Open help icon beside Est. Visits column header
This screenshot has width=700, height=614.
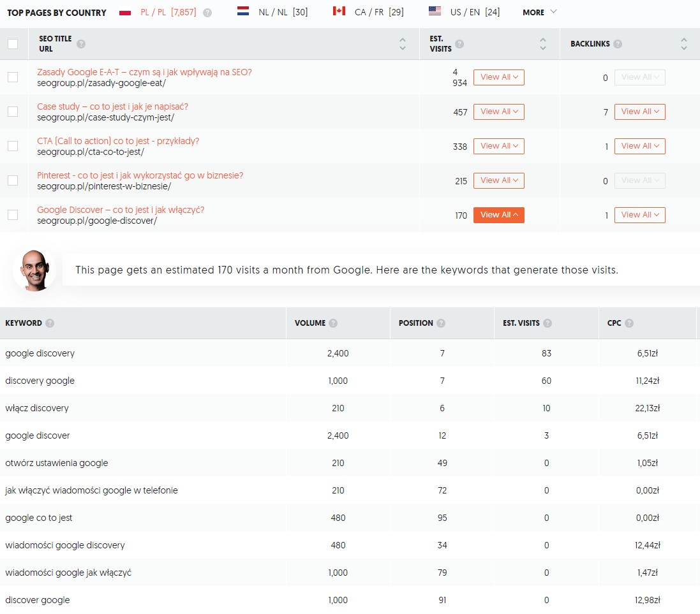[459, 44]
